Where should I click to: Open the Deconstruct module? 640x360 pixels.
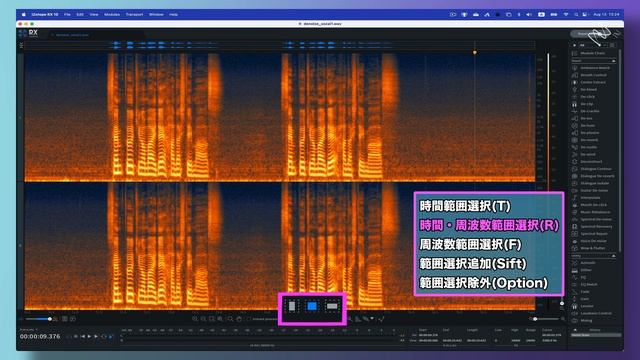[x=591, y=162]
